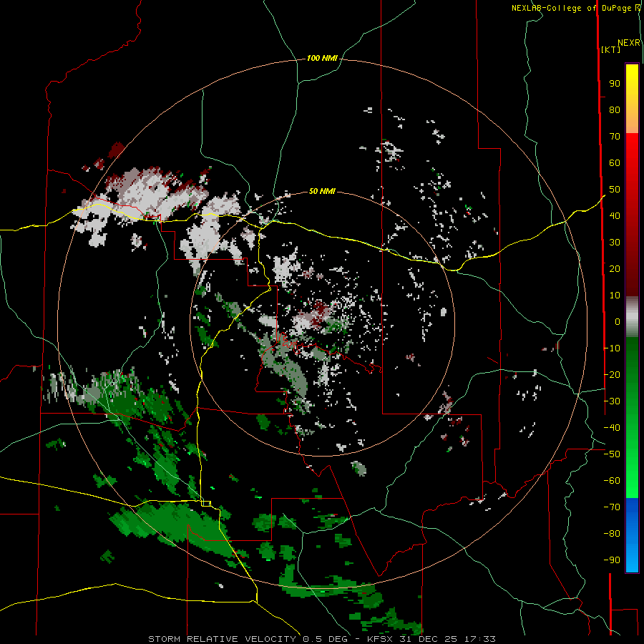Pick the red segment of the velocity color bar
Screen dimensions: 644x644
click(x=632, y=215)
